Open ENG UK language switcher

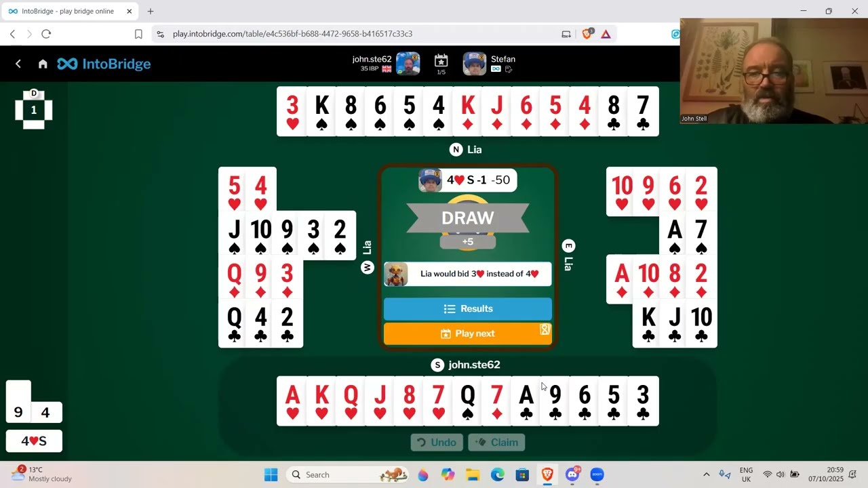tap(746, 474)
